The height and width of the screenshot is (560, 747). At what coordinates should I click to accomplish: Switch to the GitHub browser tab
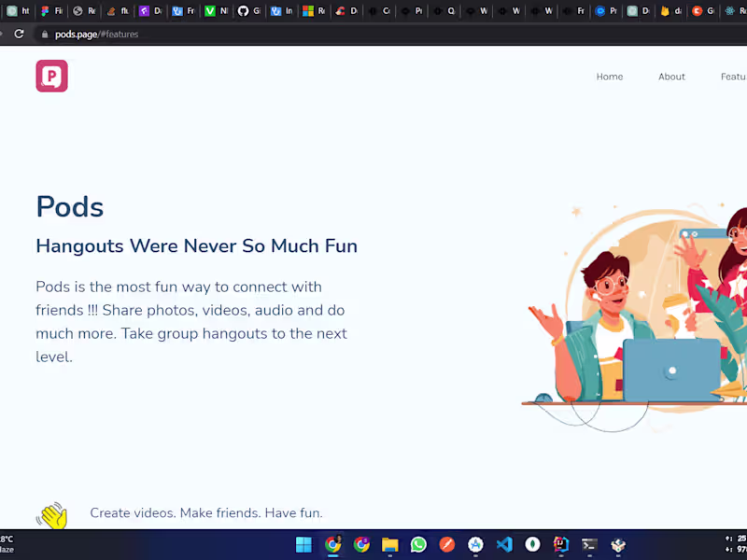coord(249,10)
